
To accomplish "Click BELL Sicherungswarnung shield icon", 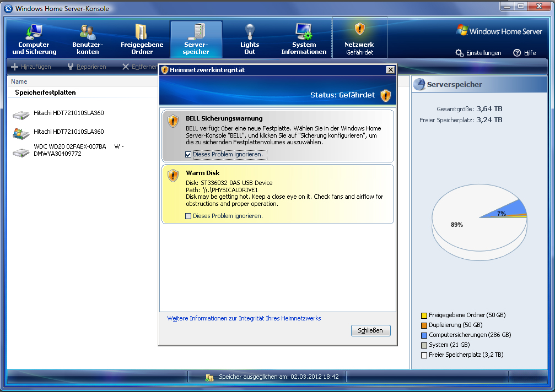I will [x=173, y=121].
